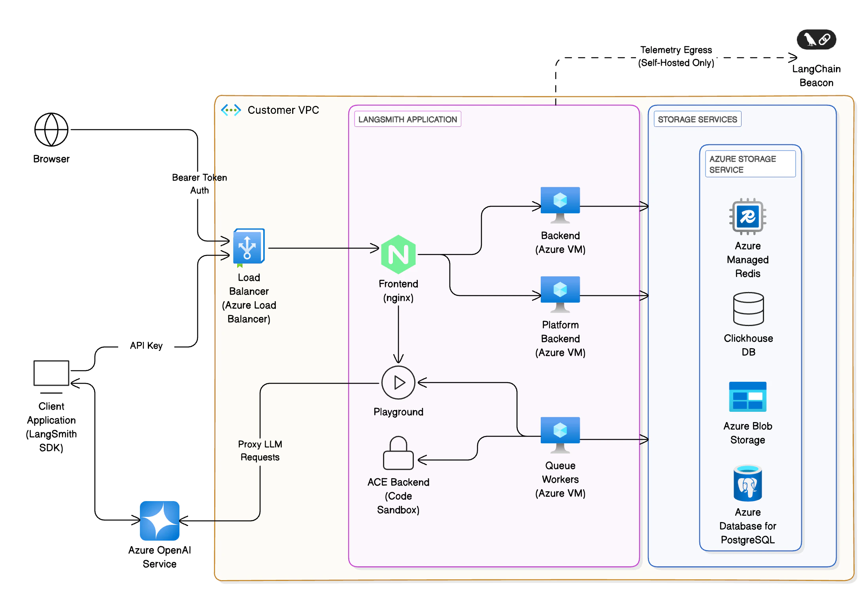
Task: Click the Playground play button
Action: tap(398, 382)
